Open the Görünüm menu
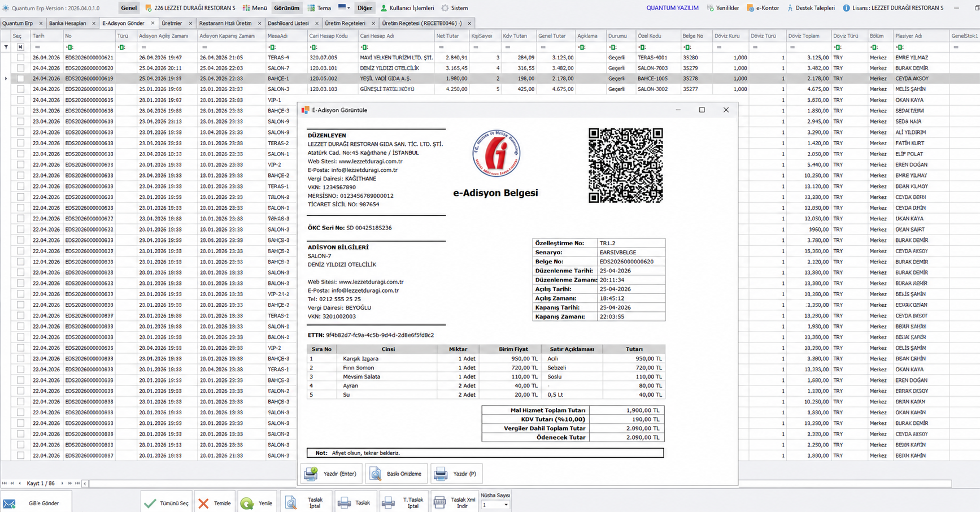 [287, 8]
